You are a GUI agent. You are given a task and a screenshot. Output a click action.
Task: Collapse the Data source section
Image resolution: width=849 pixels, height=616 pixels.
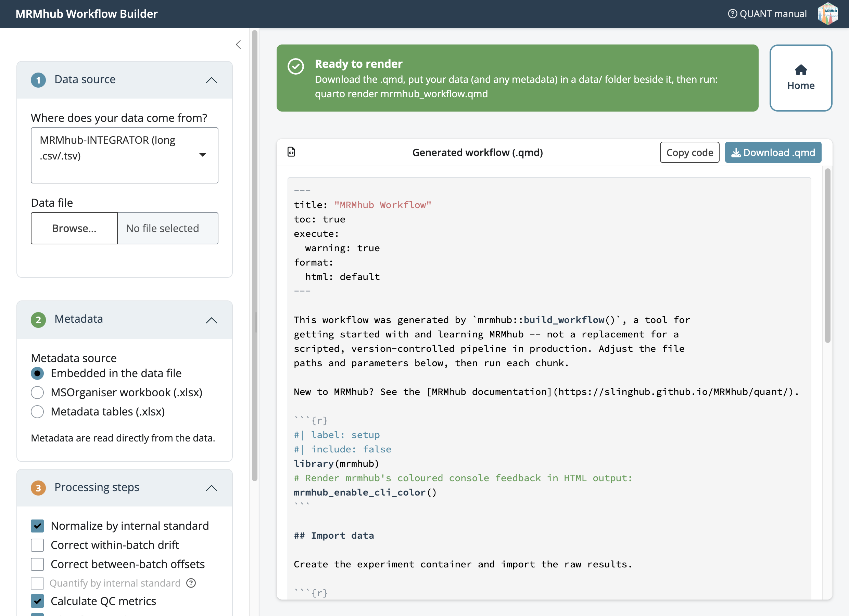(x=212, y=80)
